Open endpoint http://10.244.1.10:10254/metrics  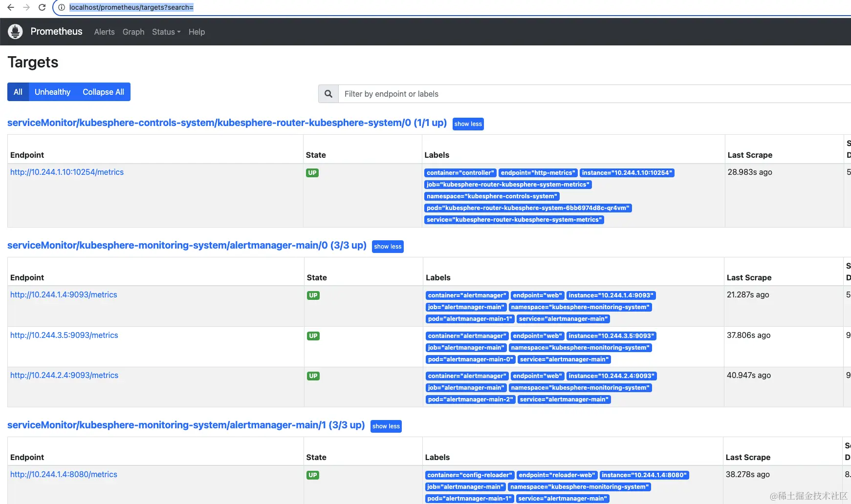(67, 172)
